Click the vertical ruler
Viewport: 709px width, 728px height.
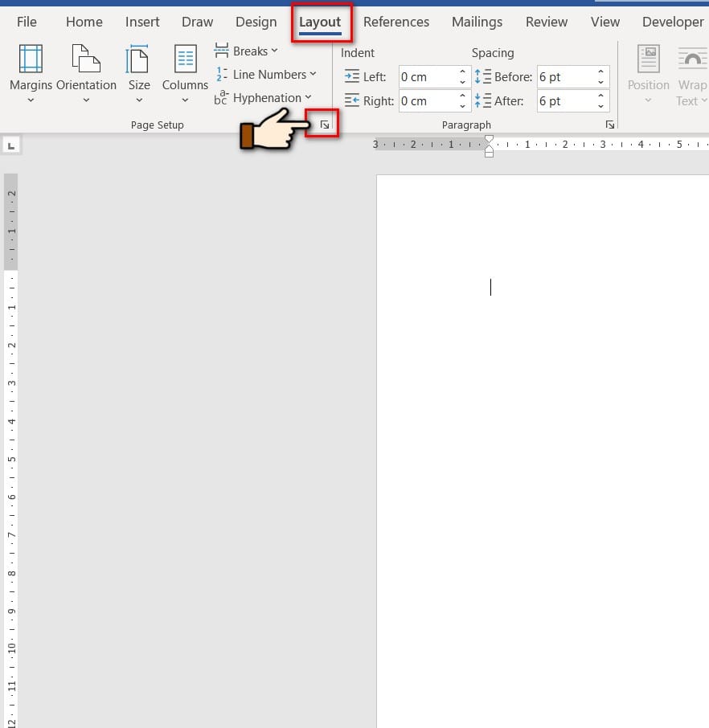coord(11,450)
